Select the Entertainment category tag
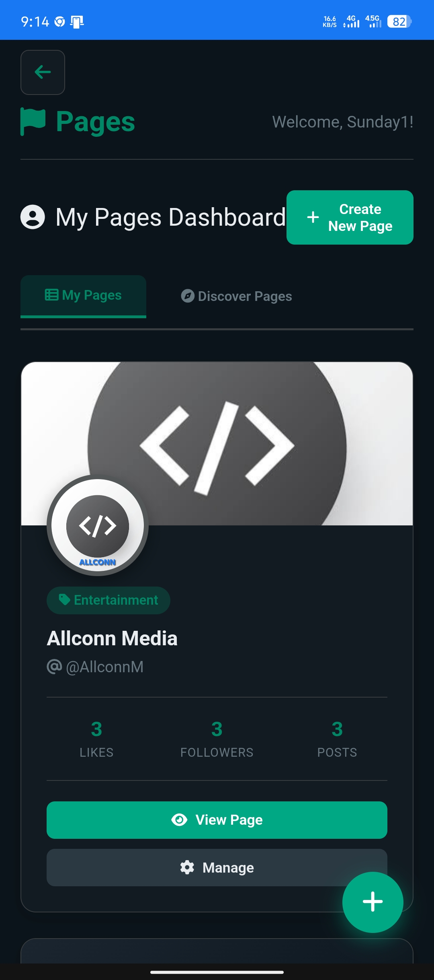 coord(108,600)
